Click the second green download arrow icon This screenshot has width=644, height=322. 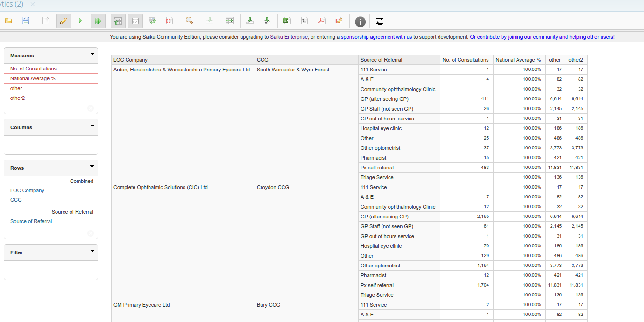[x=267, y=21]
